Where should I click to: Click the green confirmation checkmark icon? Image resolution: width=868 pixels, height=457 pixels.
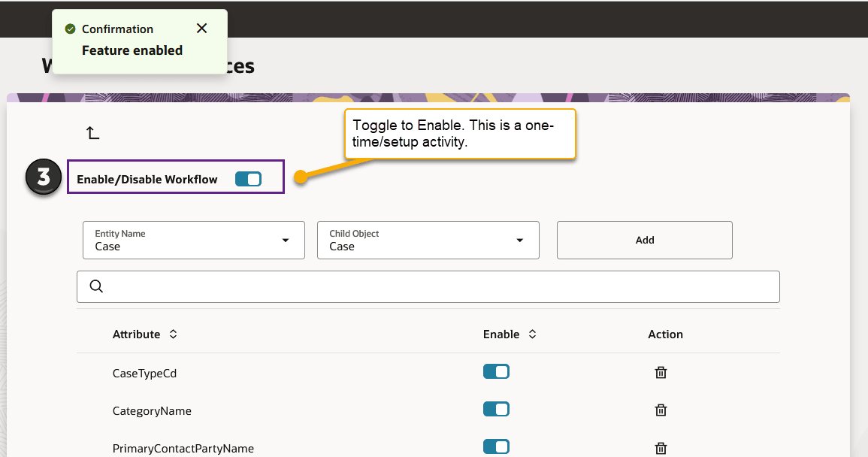click(x=71, y=29)
